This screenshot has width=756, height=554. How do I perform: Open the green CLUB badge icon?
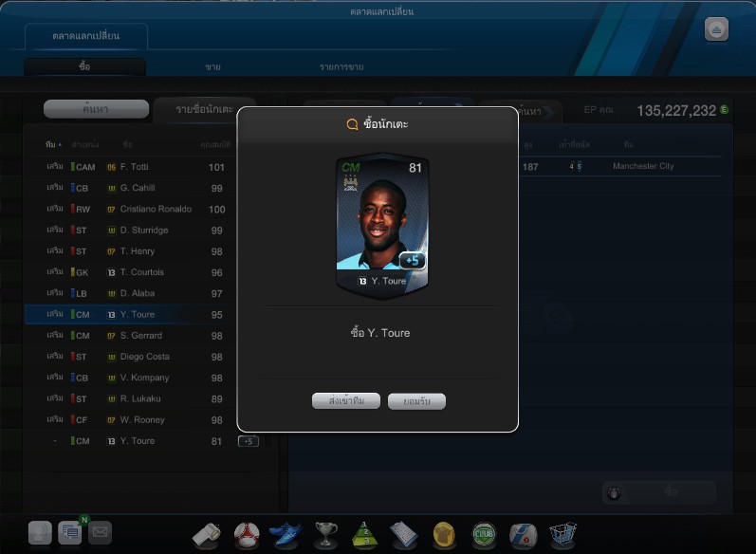click(484, 535)
